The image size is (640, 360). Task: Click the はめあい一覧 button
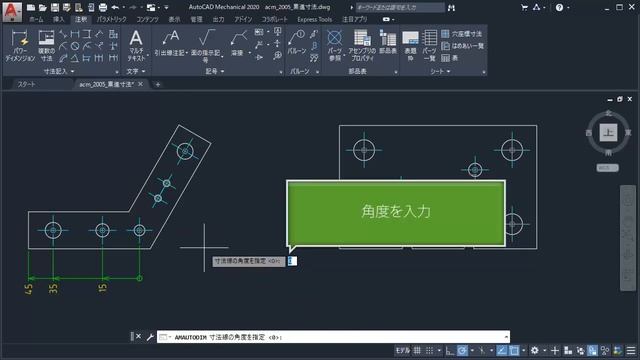click(x=463, y=46)
